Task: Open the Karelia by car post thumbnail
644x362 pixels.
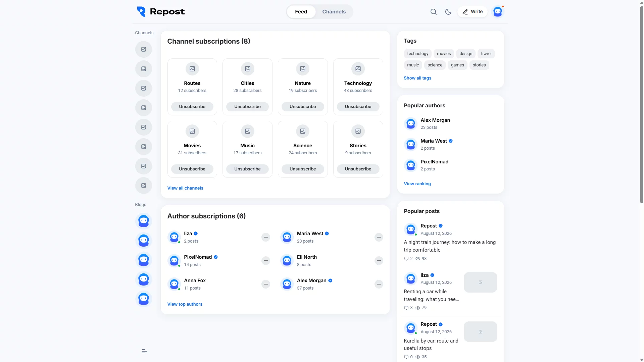Action: (x=480, y=332)
